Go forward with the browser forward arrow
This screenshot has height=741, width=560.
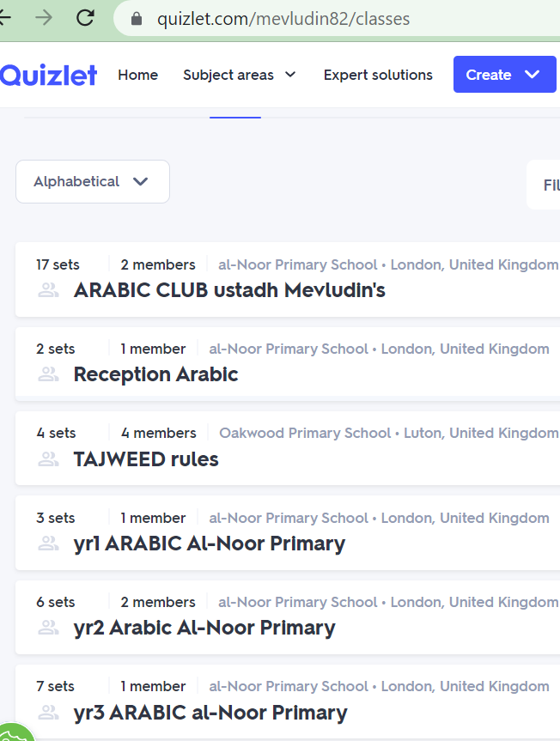pos(44,18)
